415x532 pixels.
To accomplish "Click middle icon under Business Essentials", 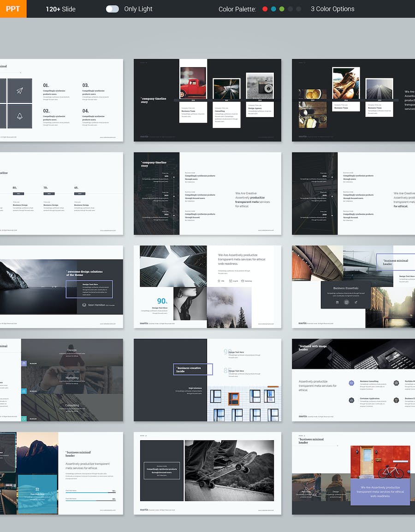I will coord(346,302).
